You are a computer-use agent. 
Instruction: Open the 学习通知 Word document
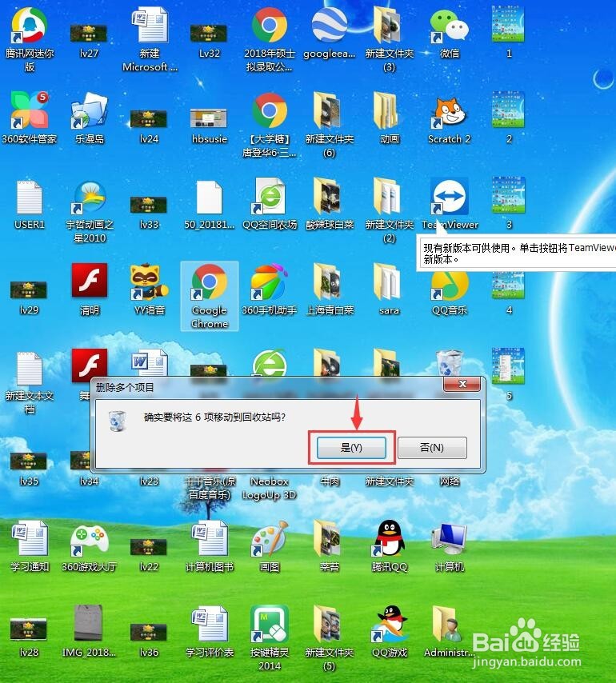coord(29,538)
